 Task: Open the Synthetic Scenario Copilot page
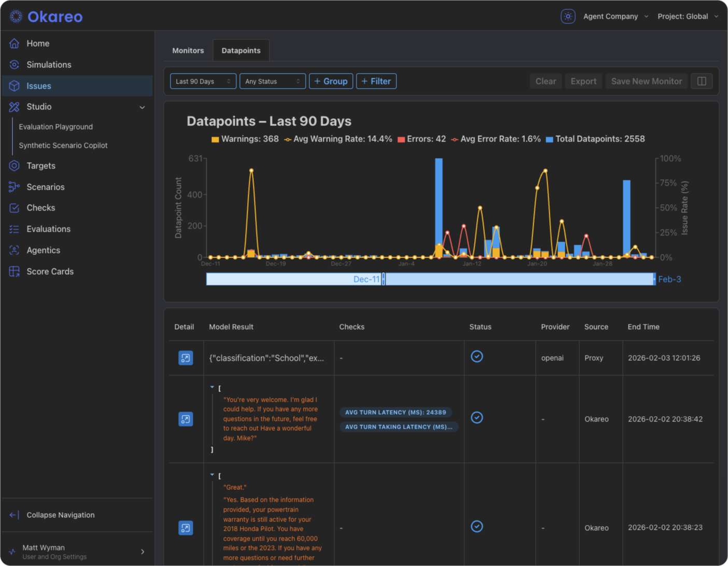[x=63, y=145]
